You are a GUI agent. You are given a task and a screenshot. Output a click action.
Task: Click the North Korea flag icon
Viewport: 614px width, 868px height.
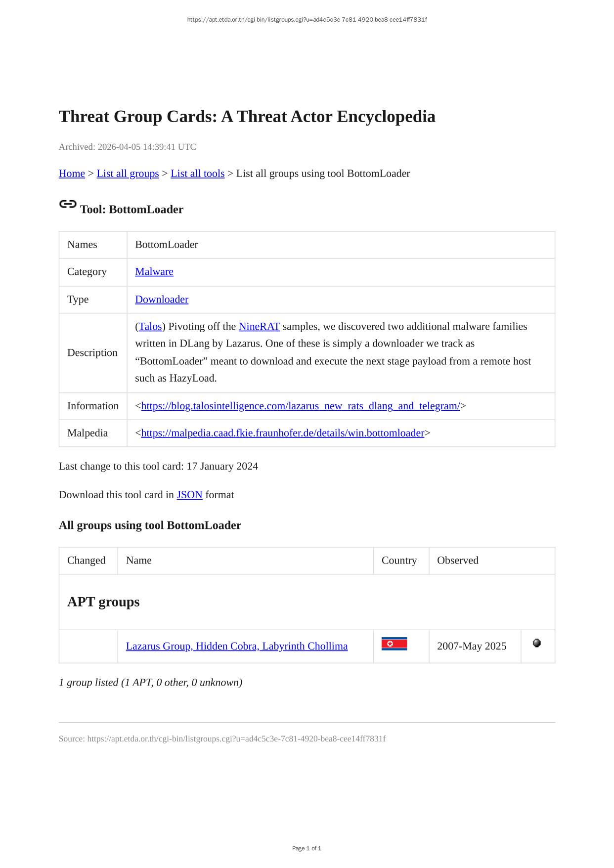394,644
